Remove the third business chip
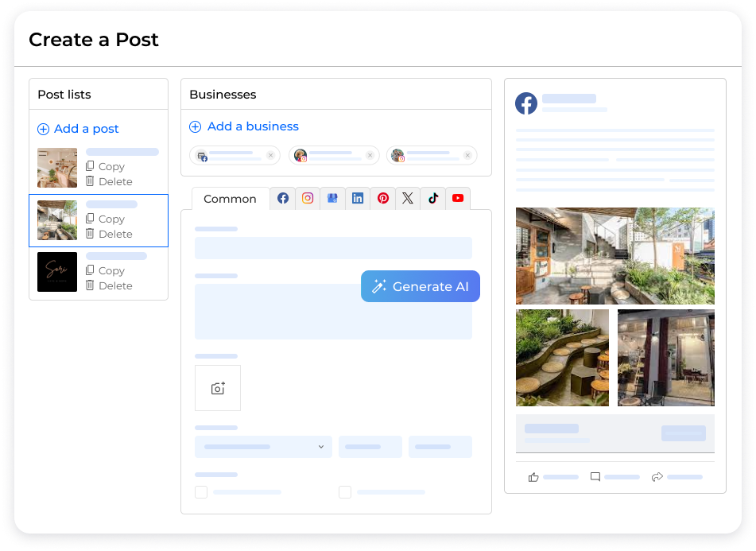 (x=467, y=155)
